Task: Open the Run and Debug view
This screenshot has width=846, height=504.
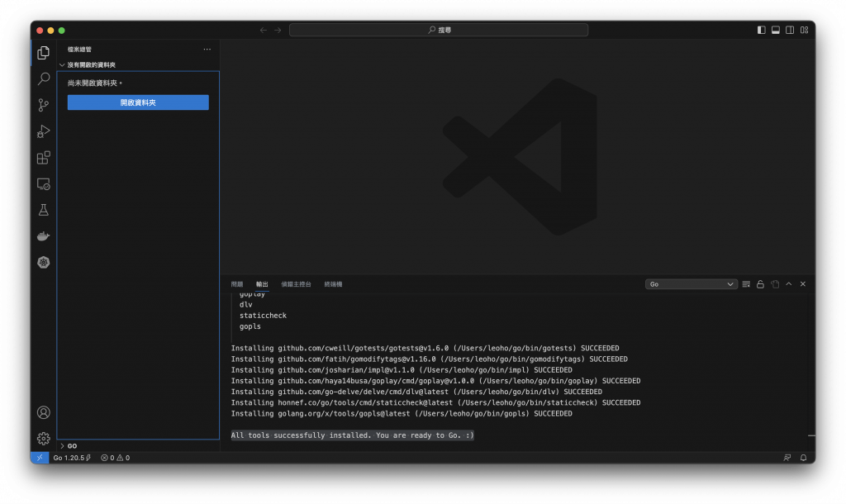Action: (x=44, y=131)
